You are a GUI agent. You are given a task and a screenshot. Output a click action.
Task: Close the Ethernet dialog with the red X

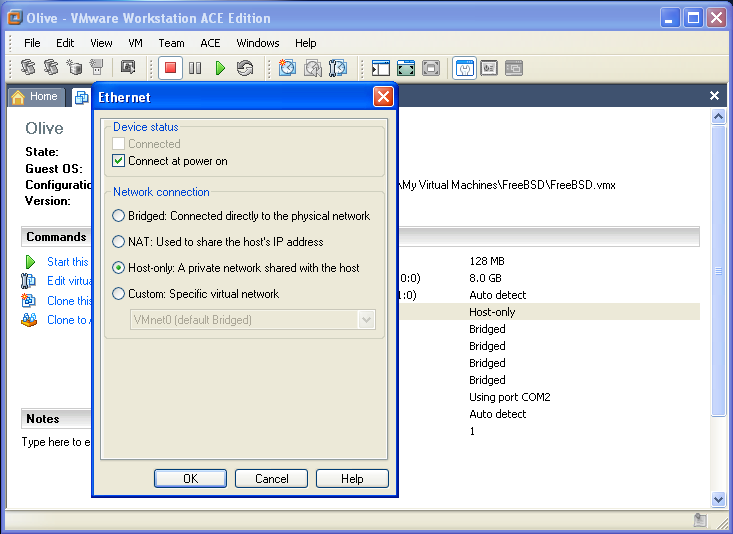383,97
